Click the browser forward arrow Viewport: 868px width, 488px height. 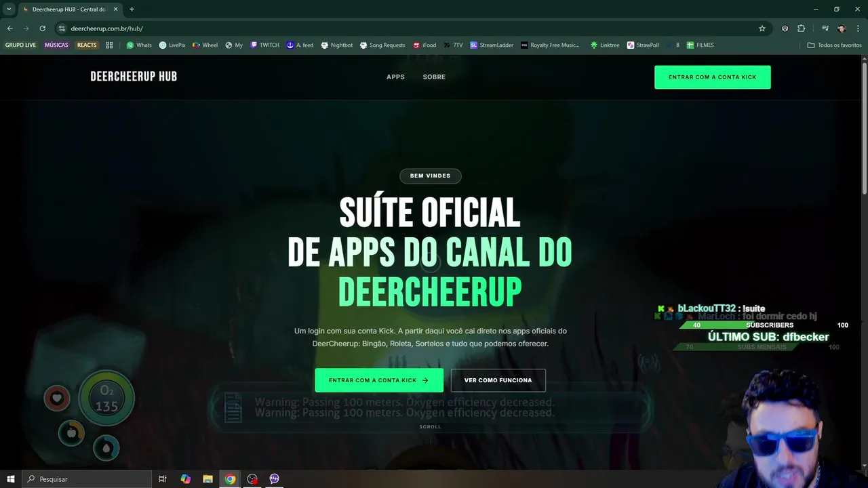26,28
